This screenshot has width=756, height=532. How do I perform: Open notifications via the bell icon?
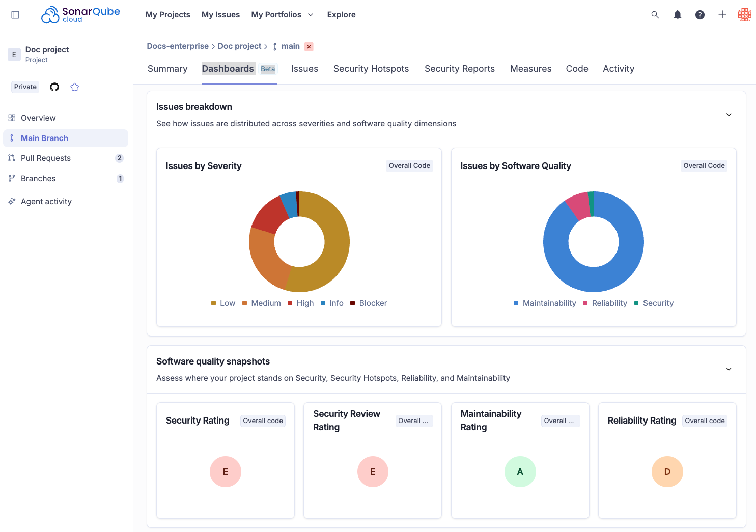click(x=678, y=15)
